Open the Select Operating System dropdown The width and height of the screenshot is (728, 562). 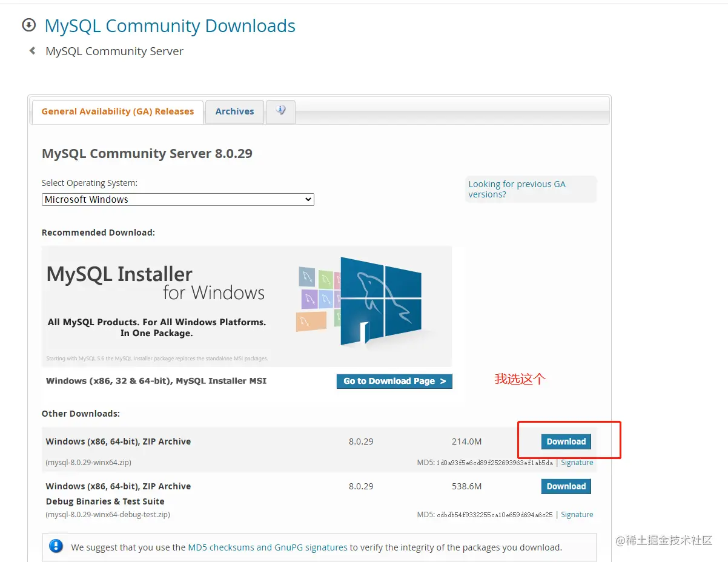click(x=178, y=199)
